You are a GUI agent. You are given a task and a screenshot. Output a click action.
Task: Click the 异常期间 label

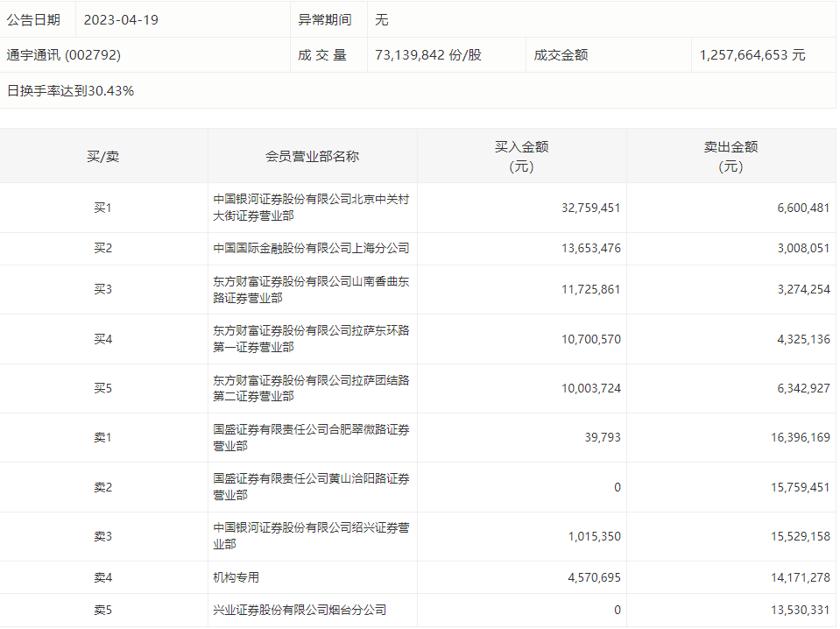click(x=325, y=20)
